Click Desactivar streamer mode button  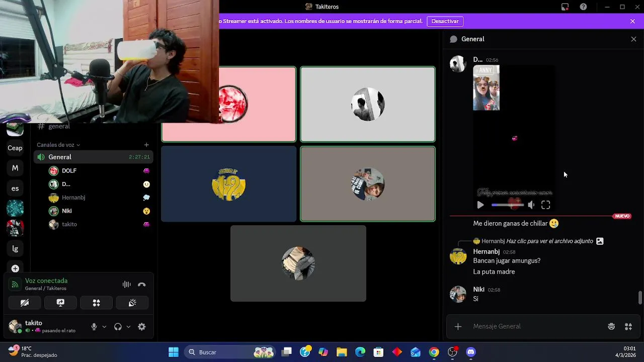(445, 21)
